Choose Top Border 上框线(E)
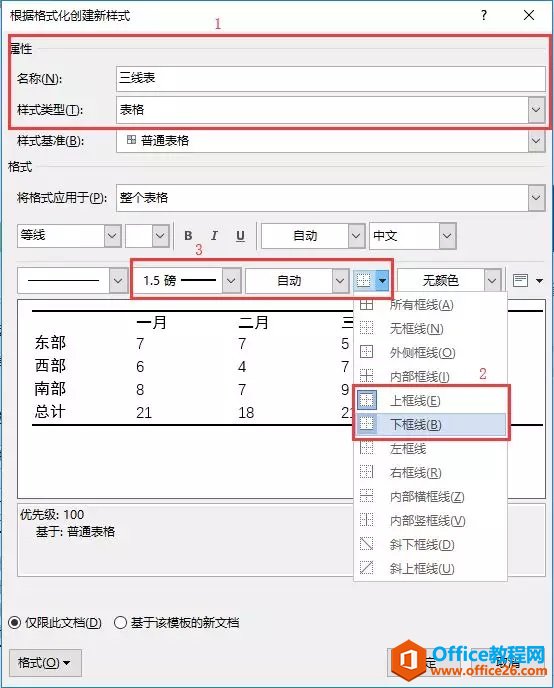Viewport: 554px width, 688px height. point(430,400)
